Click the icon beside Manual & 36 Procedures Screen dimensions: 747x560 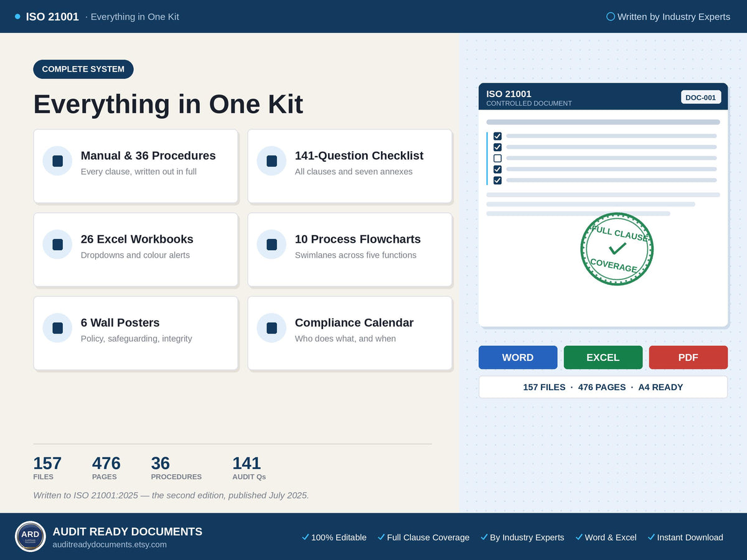(57, 161)
